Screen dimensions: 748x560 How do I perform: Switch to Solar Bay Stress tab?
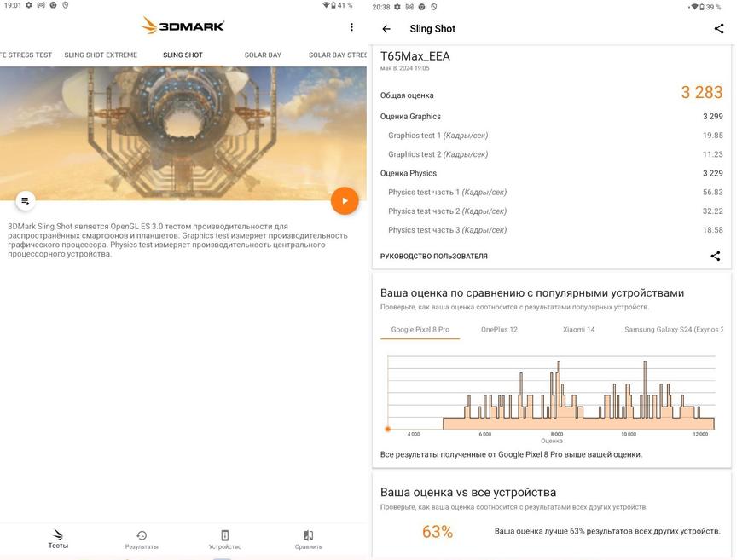click(337, 55)
